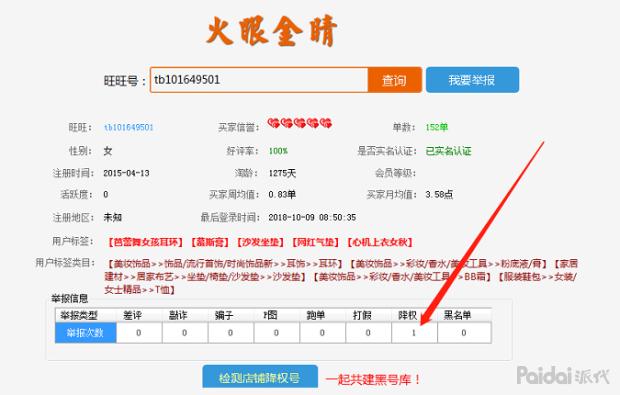Click the 【沙发坐垫】 user tag
The height and width of the screenshot is (395, 620).
[260, 242]
